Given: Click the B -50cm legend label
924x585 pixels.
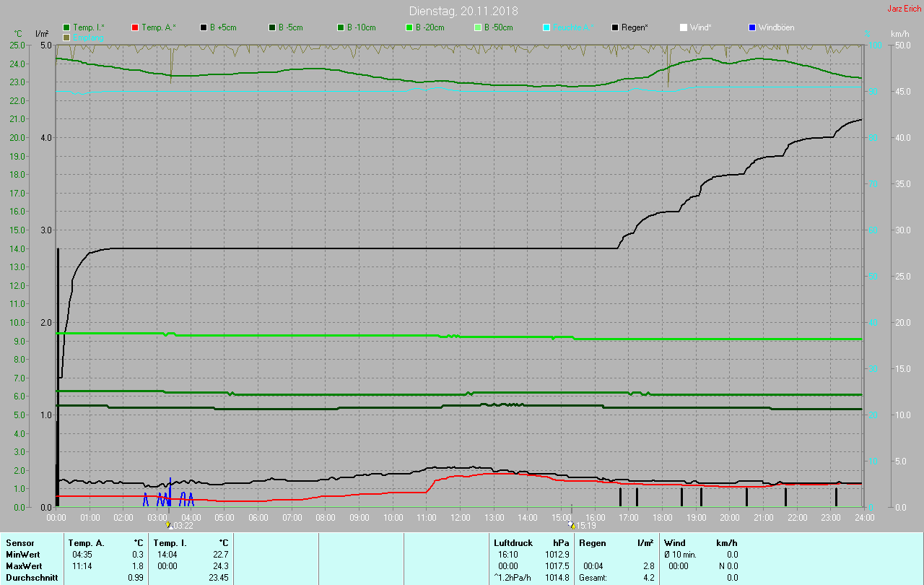Looking at the screenshot, I should (x=498, y=27).
